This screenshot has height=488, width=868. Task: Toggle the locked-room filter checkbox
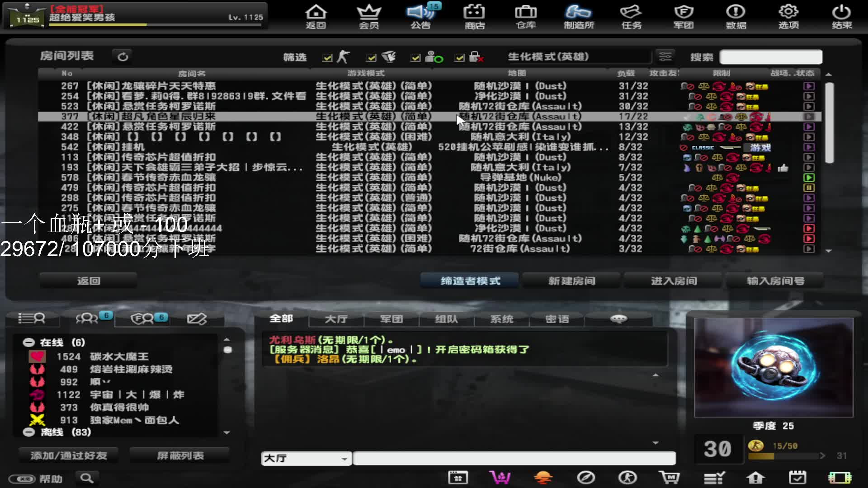(460, 58)
